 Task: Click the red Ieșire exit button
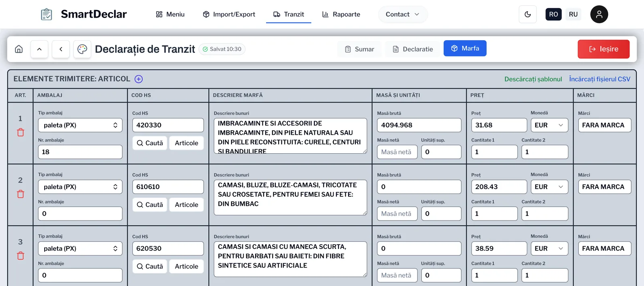pyautogui.click(x=604, y=49)
